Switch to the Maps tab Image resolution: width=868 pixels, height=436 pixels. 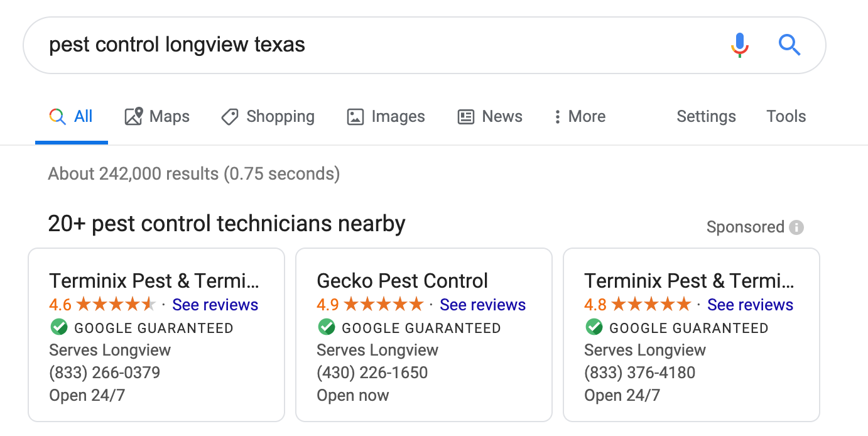coord(157,117)
